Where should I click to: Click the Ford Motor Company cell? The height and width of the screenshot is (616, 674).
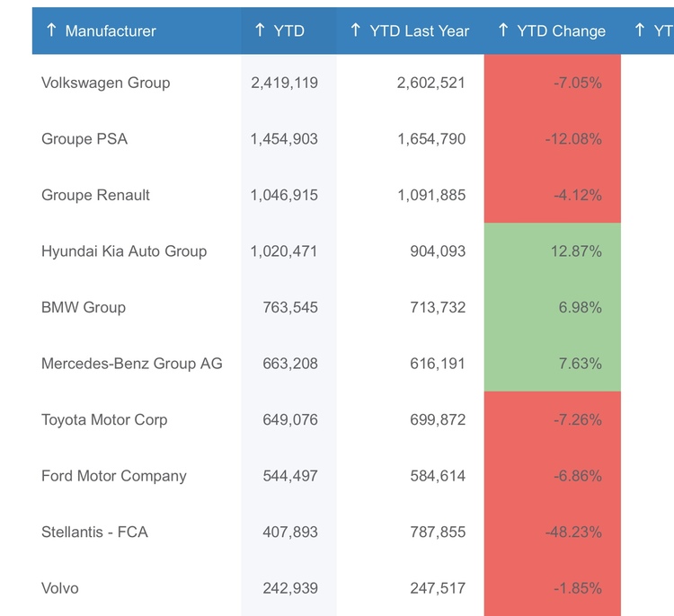click(x=114, y=476)
